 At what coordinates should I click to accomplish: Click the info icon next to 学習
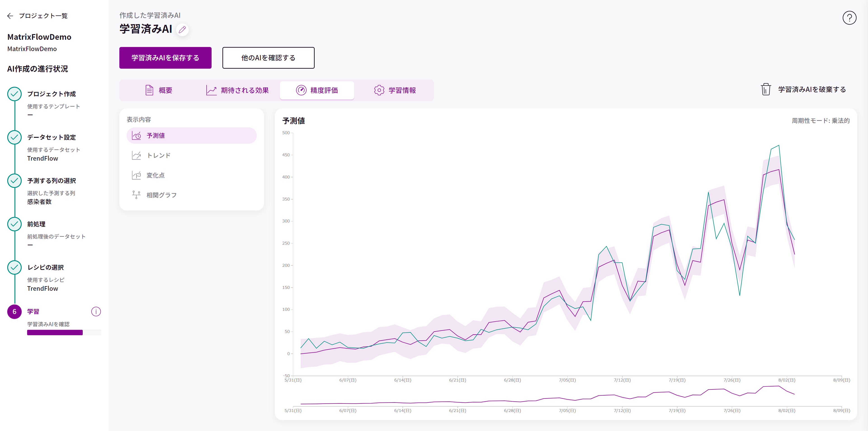pyautogui.click(x=96, y=312)
